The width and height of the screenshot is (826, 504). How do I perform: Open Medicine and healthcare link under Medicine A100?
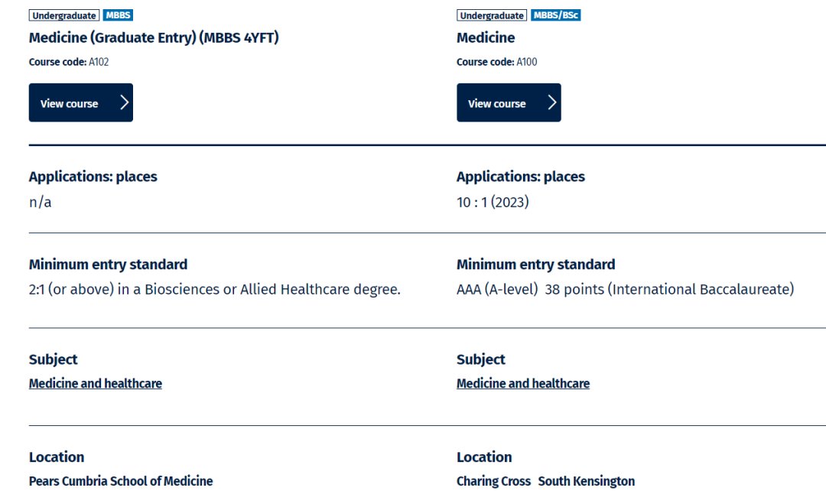coord(523,383)
